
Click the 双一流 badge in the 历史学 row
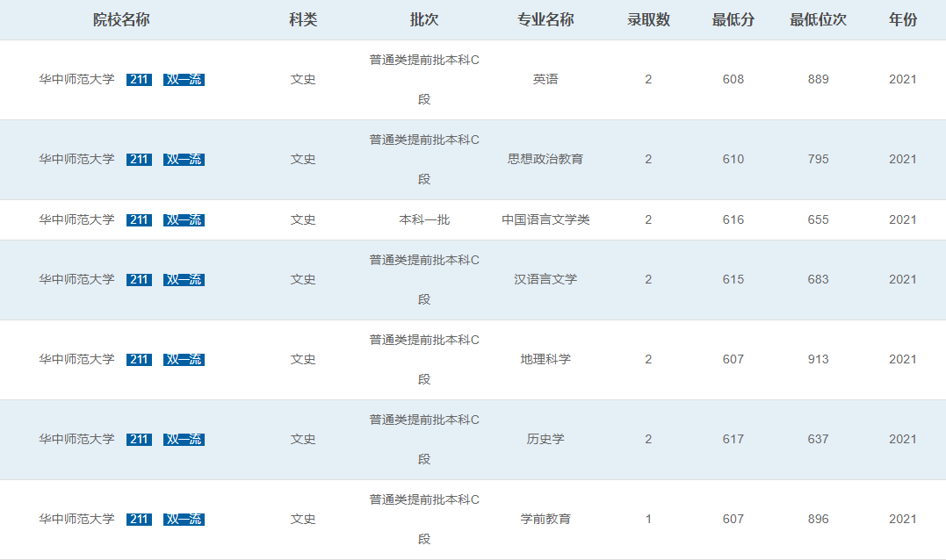pos(184,440)
